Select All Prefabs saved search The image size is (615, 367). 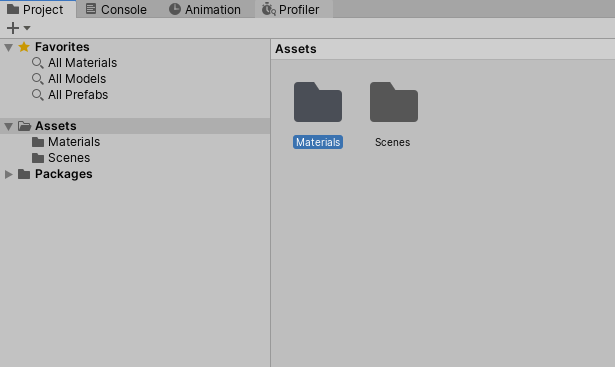pos(78,95)
